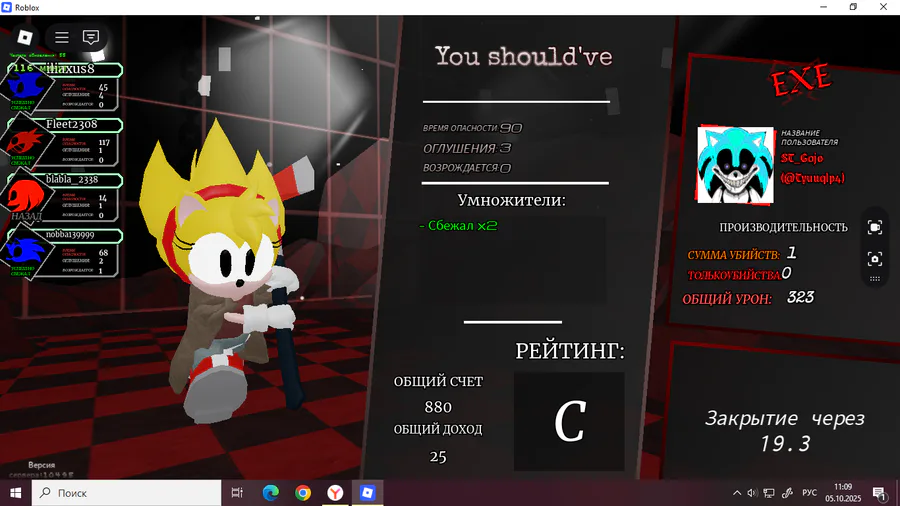Viewport: 900px width, 506px height.
Task: Click the total income value 25
Action: pyautogui.click(x=438, y=457)
